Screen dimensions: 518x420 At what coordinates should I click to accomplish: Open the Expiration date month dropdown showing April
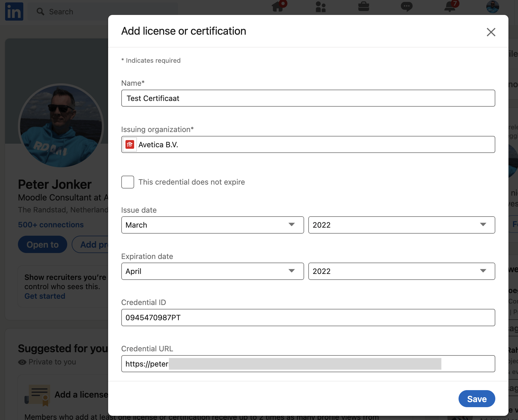click(x=213, y=271)
